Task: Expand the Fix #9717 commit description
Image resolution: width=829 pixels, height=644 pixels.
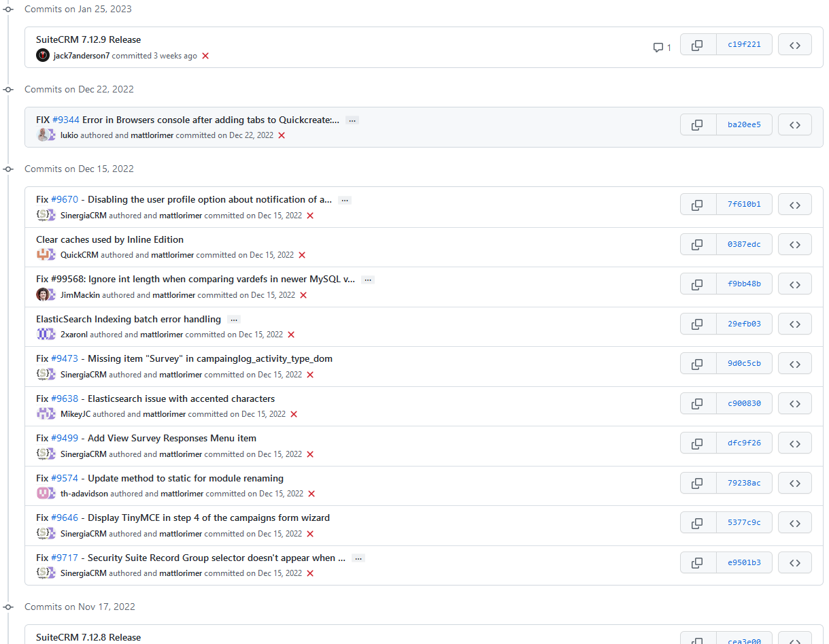Action: pos(358,558)
